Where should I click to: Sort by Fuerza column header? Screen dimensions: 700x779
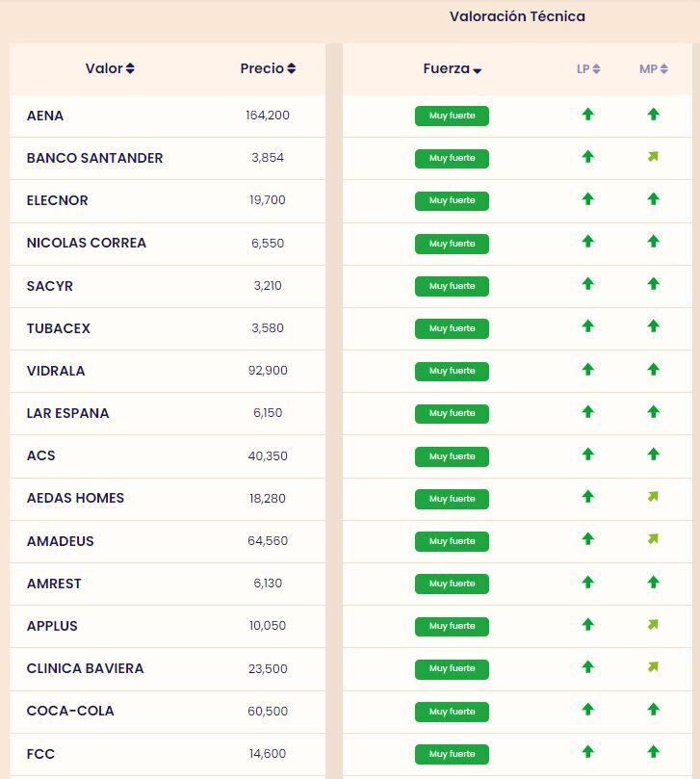452,69
